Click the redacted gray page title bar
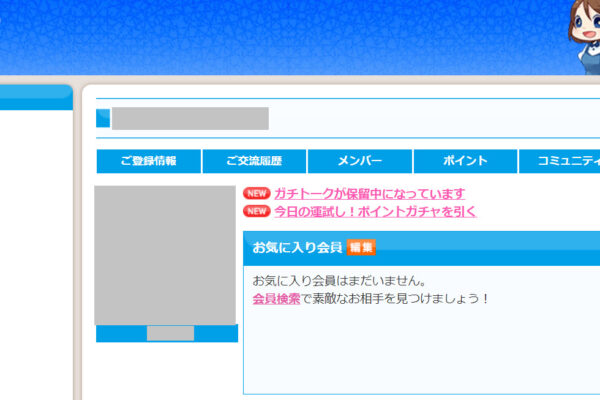Viewport: 600px width, 400px height. click(190, 119)
